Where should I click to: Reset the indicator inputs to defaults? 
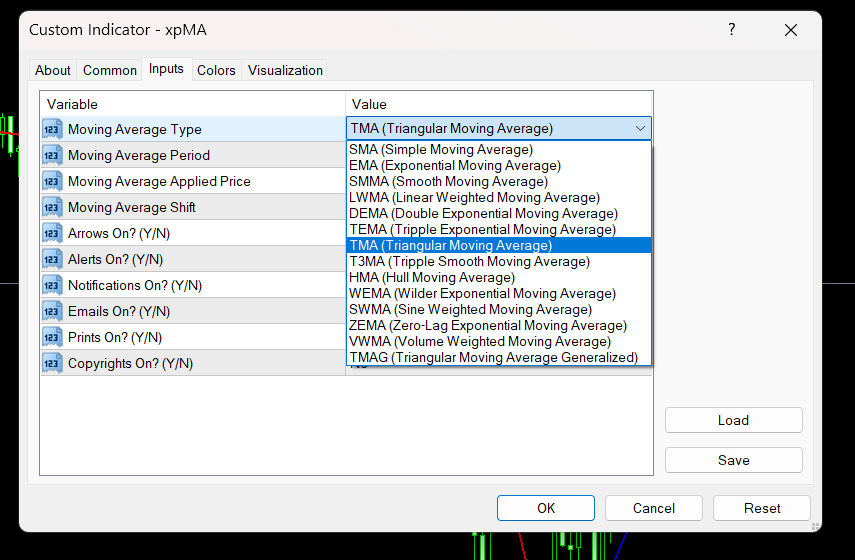tap(762, 508)
